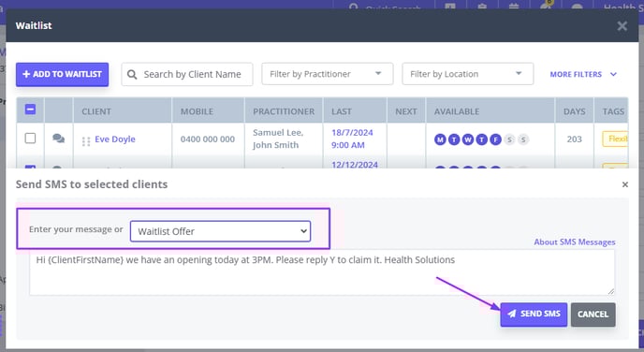Open the Waitlist Offer template dropdown
This screenshot has height=352, width=644.
(x=220, y=231)
